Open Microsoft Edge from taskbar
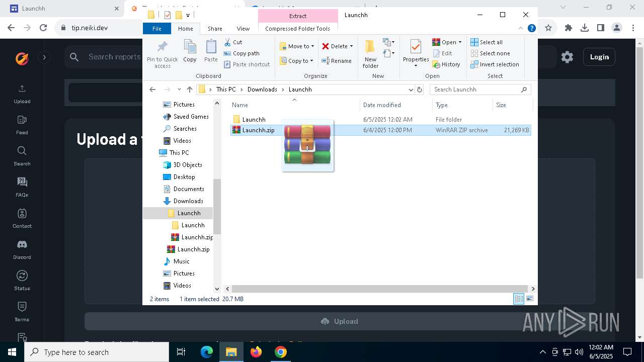The image size is (644, 362). 207,352
